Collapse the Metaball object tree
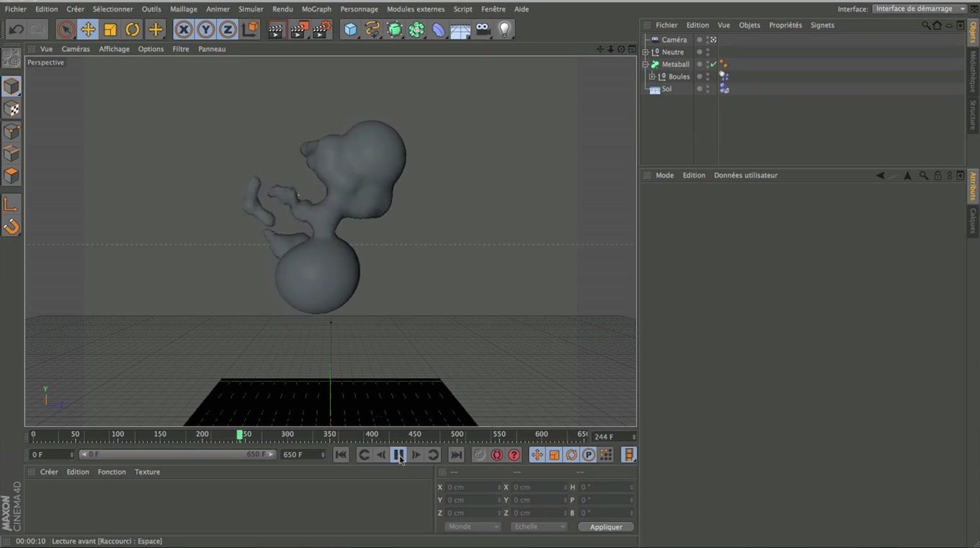Image resolution: width=980 pixels, height=548 pixels. [x=646, y=64]
